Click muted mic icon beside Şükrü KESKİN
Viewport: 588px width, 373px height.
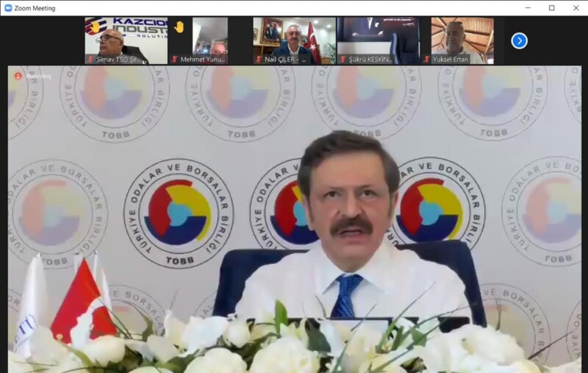(343, 60)
